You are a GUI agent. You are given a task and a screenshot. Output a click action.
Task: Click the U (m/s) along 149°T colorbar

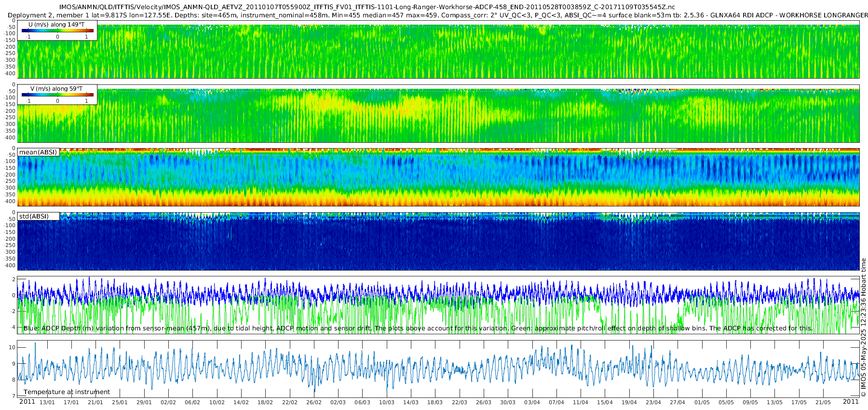pos(57,30)
